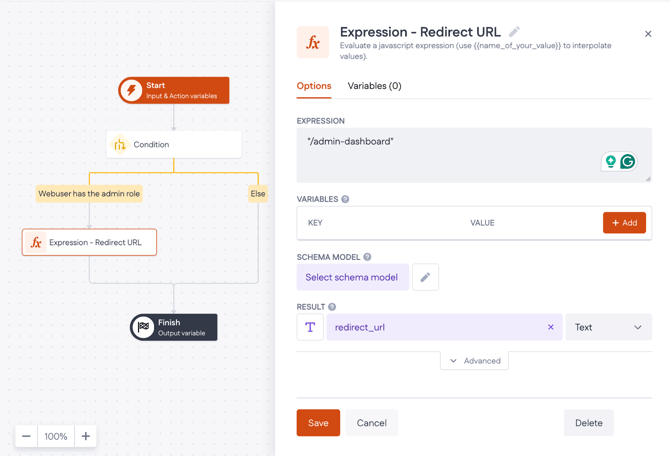Click the green lightbulb suggestion icon
This screenshot has width=670, height=456.
pyautogui.click(x=610, y=162)
